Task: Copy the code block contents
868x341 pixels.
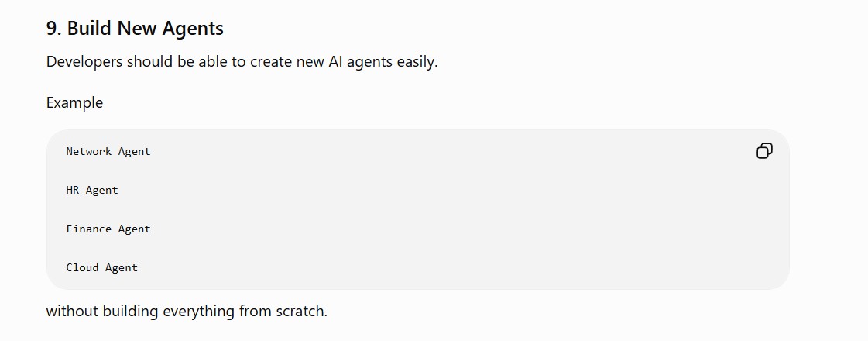Action: [x=764, y=151]
